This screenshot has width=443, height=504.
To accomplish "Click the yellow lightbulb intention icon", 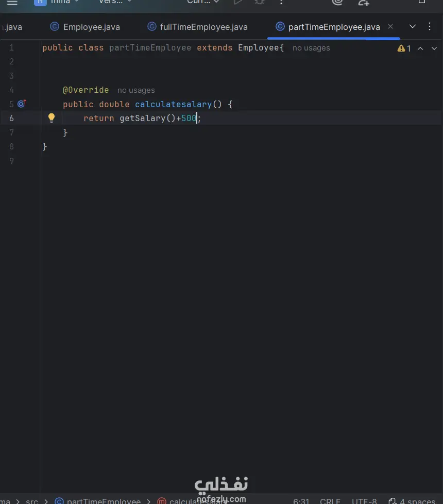I will (x=52, y=118).
